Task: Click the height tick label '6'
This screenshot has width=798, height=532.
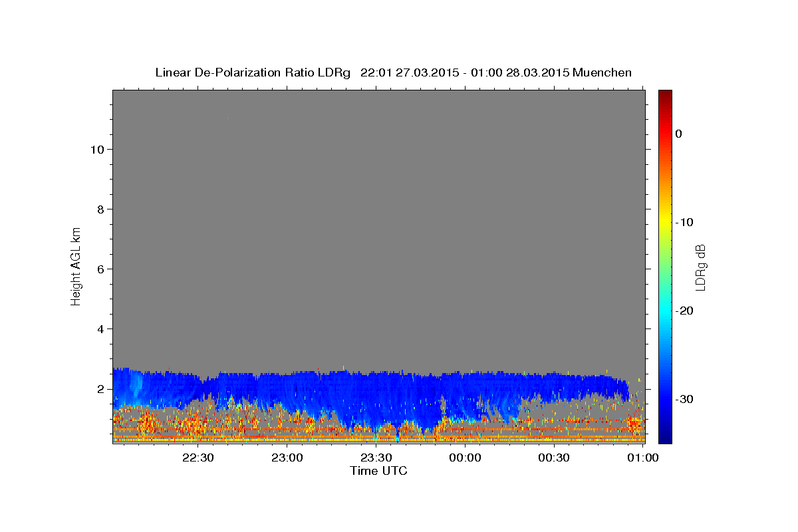Action: (100, 269)
